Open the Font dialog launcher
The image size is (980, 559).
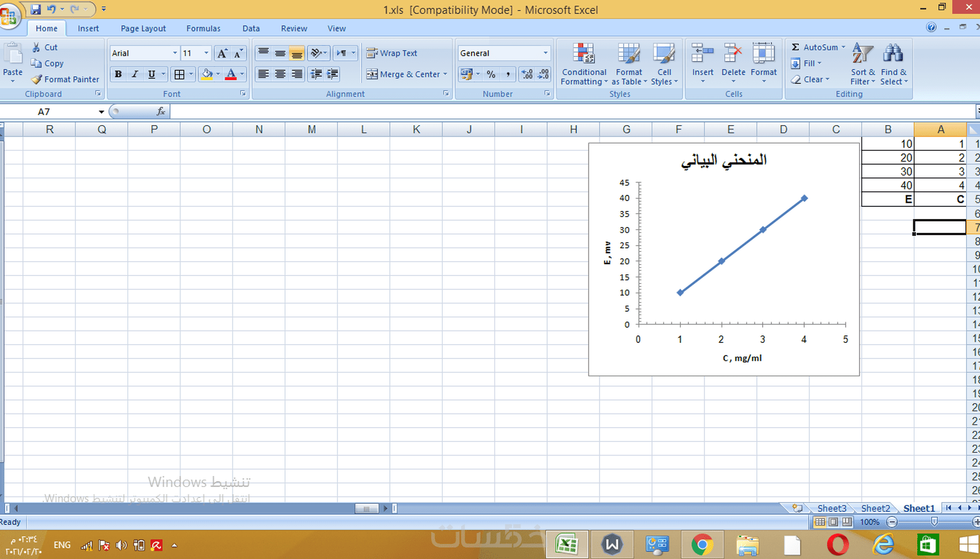point(243,93)
